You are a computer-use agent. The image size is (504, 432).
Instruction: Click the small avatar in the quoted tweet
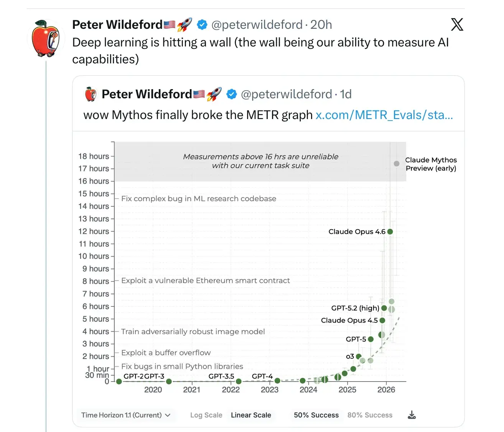click(x=91, y=94)
